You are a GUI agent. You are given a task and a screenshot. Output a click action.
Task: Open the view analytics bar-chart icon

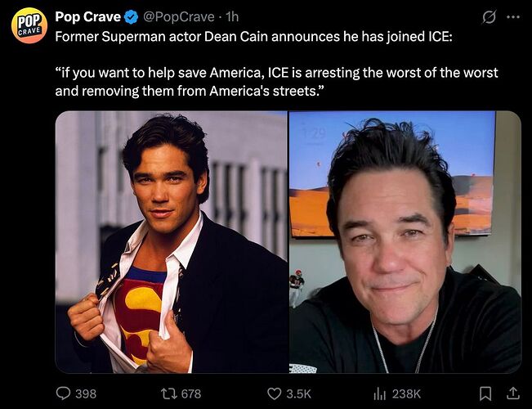380,393
